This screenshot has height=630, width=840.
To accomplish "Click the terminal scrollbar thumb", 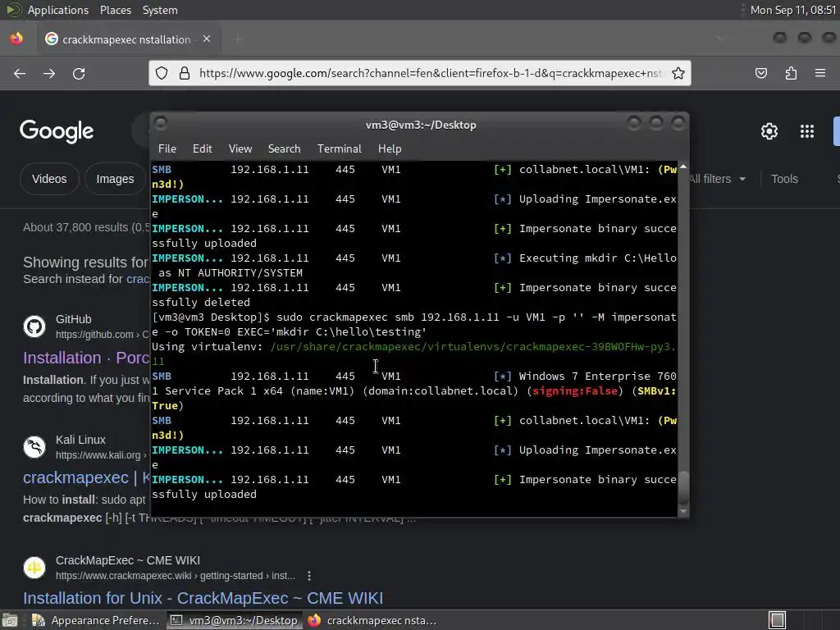I will tap(683, 488).
